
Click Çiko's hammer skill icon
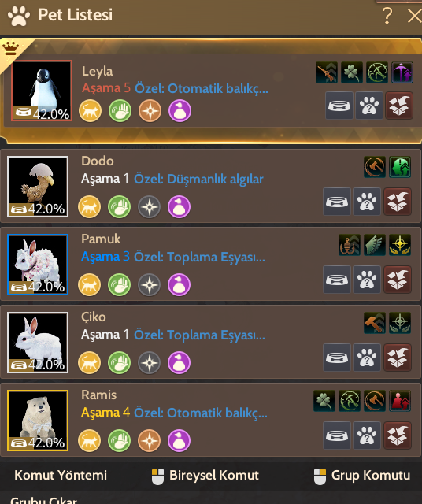(x=375, y=323)
